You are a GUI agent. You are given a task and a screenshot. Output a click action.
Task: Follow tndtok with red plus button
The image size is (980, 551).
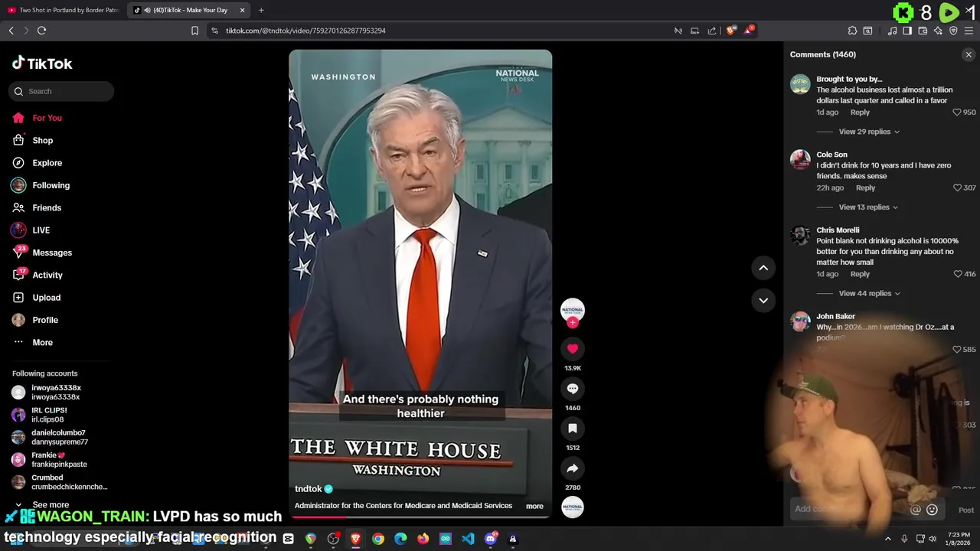pos(573,323)
